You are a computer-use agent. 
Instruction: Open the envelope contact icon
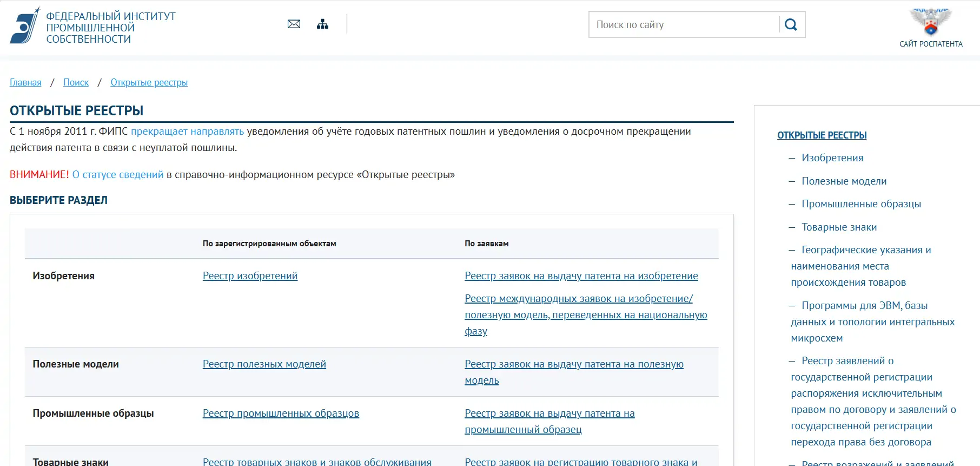294,24
